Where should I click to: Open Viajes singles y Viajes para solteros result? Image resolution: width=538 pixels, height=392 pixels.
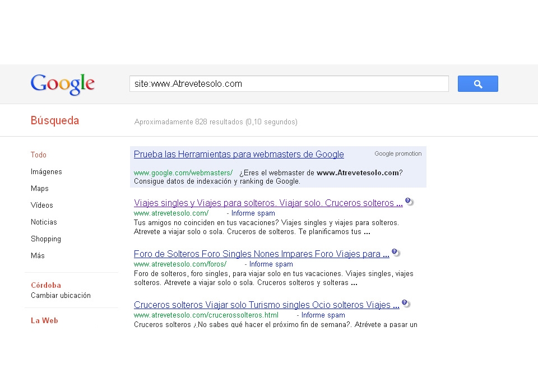tap(268, 203)
